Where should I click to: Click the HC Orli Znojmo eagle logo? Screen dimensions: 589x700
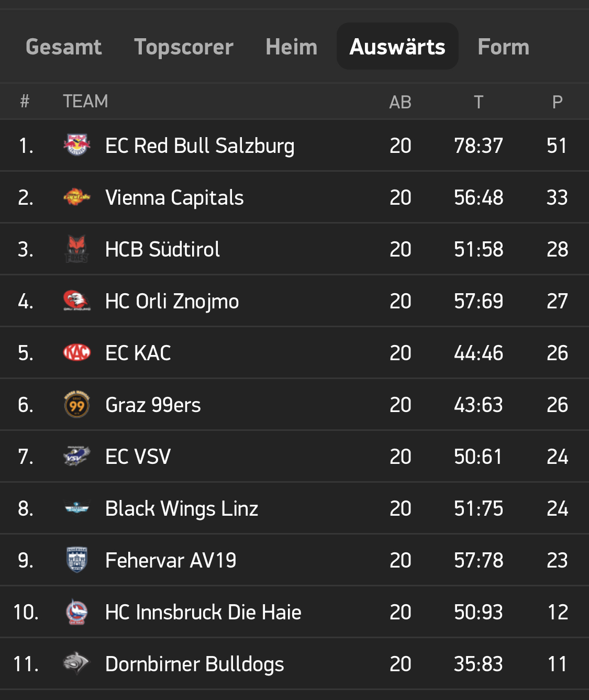(76, 301)
